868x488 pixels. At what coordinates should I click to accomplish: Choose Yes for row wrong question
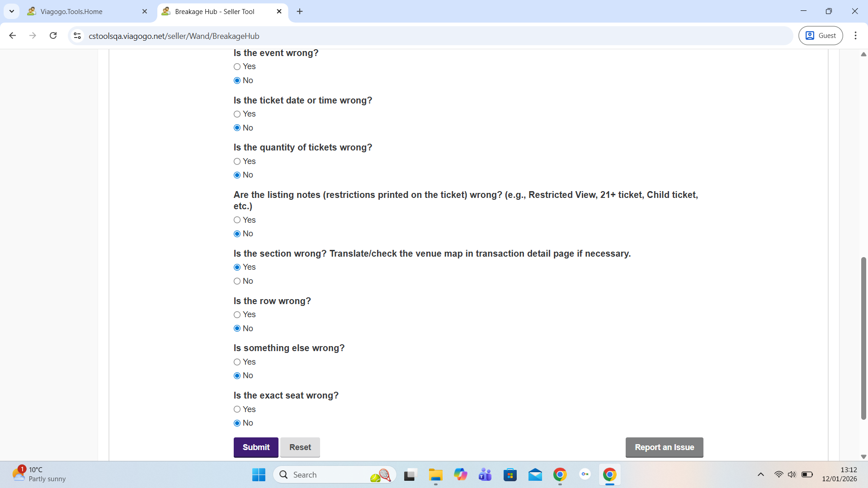(237, 315)
